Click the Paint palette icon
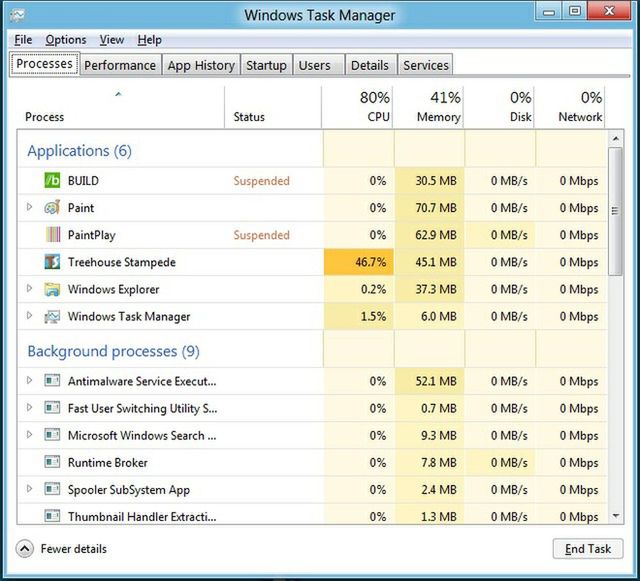640x581 pixels. (x=52, y=207)
